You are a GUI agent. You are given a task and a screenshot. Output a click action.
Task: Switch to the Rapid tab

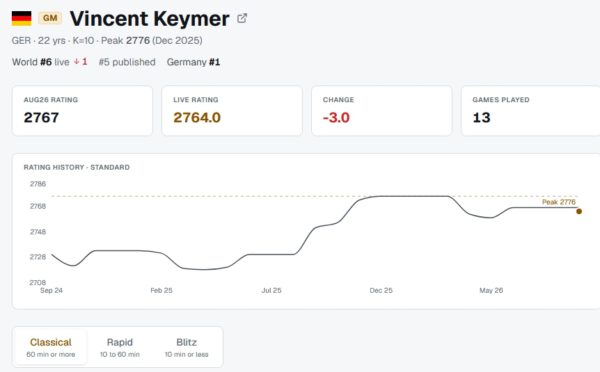pyautogui.click(x=120, y=347)
